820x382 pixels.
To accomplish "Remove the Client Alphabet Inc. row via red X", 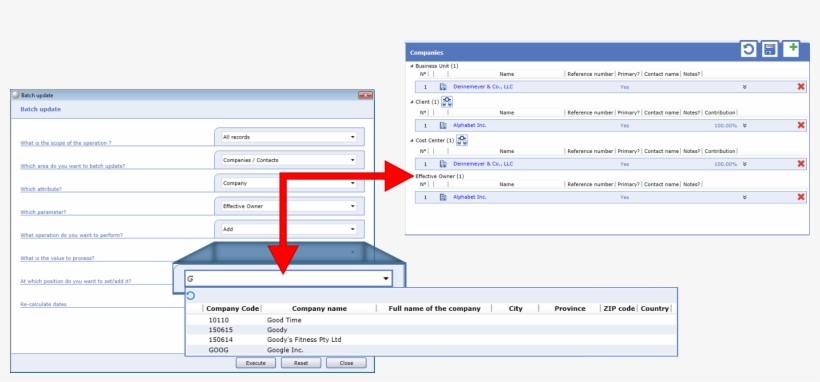I will pos(801,126).
